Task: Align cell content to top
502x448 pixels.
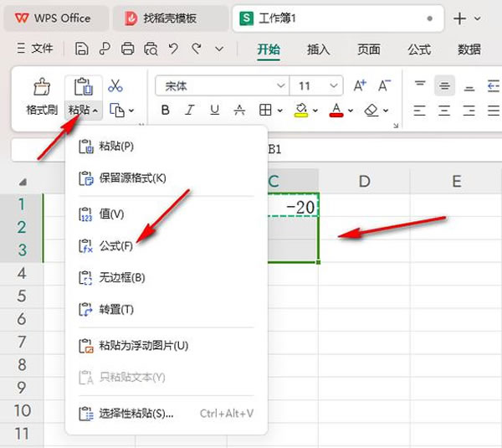Action: click(420, 85)
